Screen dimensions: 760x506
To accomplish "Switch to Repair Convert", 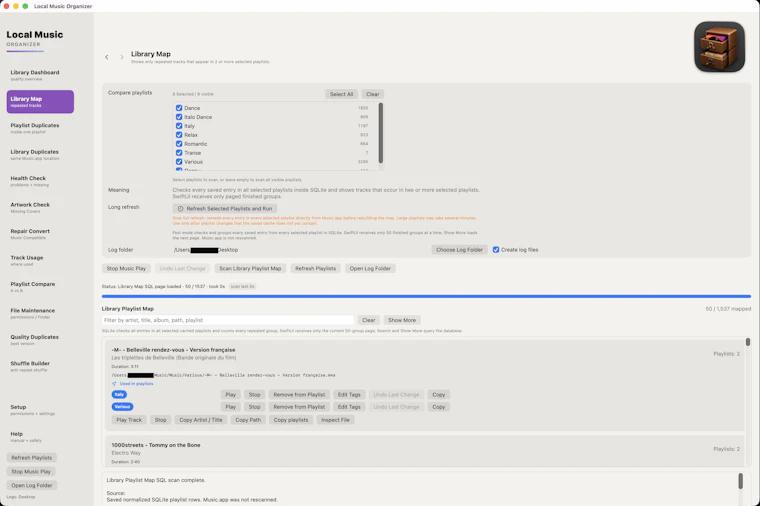I will (40, 234).
